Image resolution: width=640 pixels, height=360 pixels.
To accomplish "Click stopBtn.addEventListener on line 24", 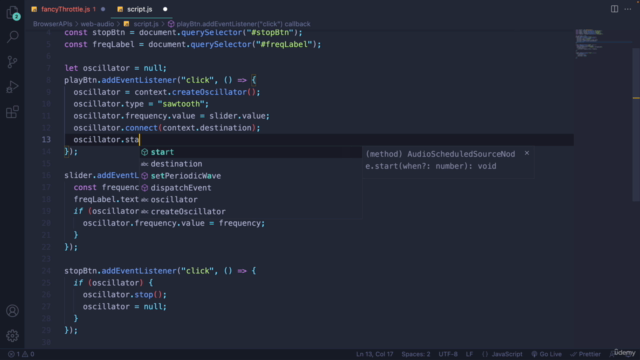I will 120,271.
